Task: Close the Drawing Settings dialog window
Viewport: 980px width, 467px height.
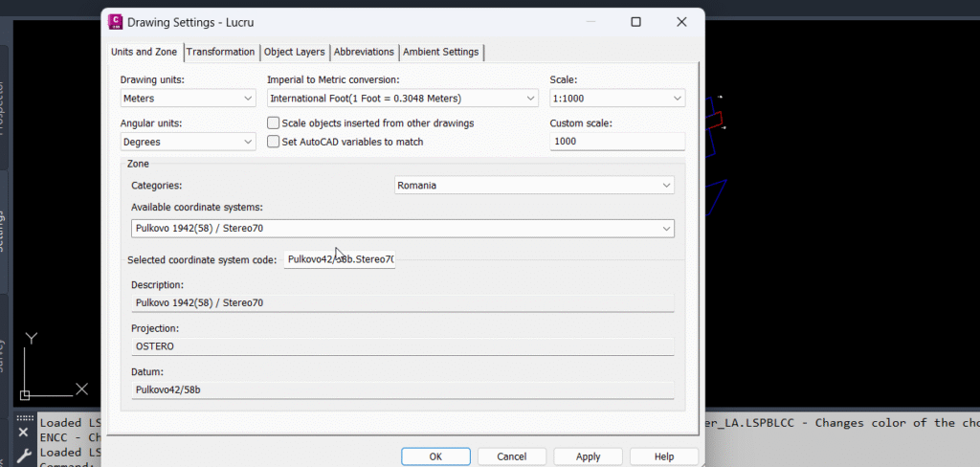Action: 681,21
